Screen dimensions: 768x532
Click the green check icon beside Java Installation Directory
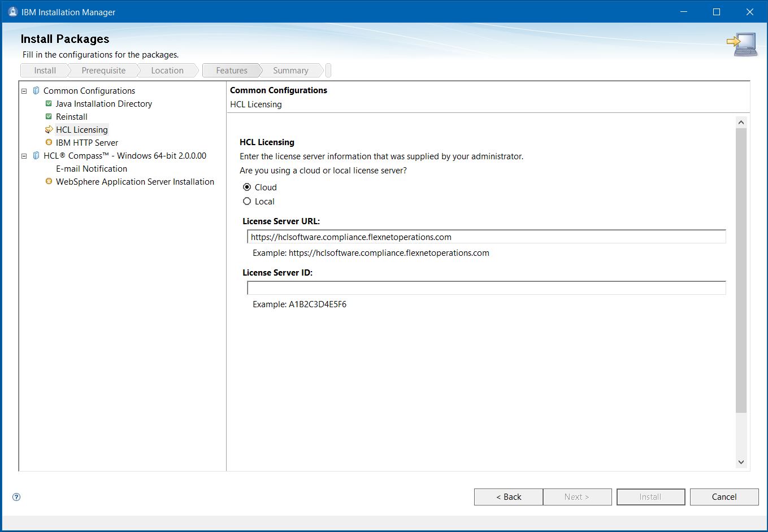point(49,103)
